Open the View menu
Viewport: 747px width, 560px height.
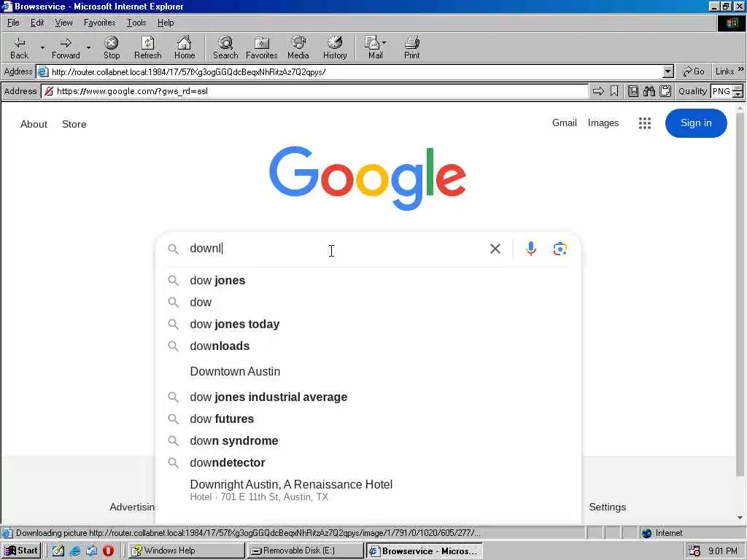(63, 23)
